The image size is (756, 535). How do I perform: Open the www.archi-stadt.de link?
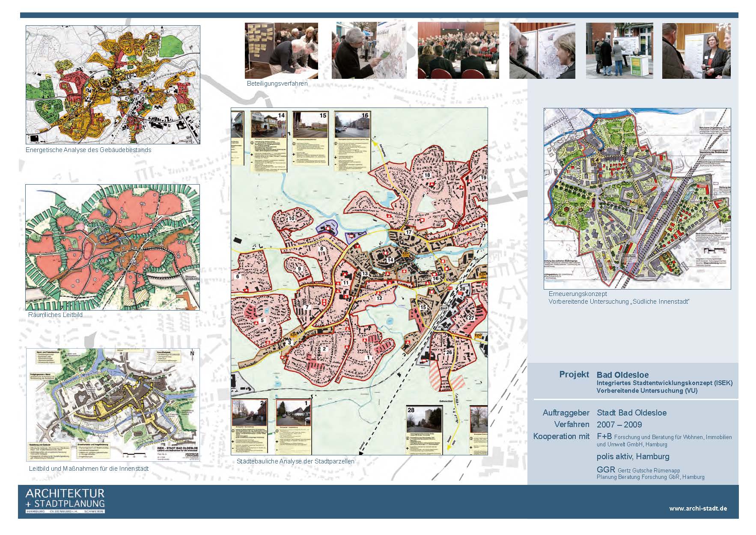point(698,508)
